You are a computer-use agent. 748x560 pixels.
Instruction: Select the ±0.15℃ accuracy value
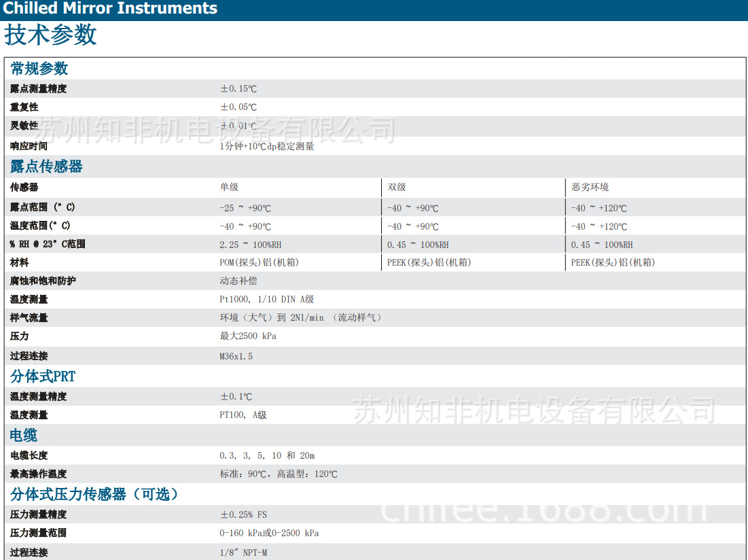click(238, 89)
